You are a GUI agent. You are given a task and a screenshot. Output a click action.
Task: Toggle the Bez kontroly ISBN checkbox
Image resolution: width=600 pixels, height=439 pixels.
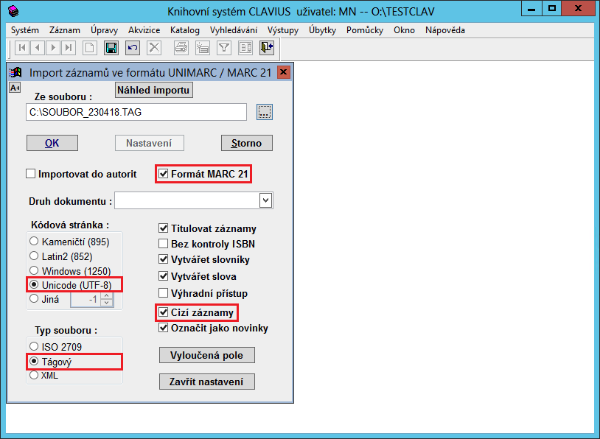point(164,243)
